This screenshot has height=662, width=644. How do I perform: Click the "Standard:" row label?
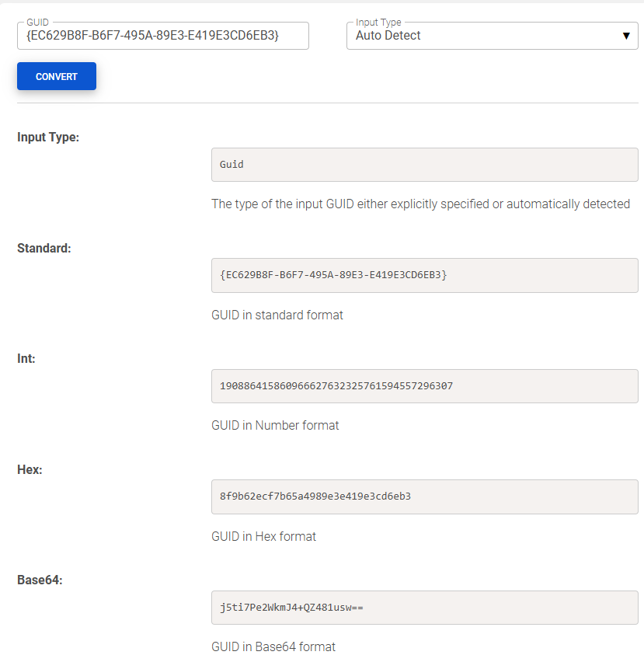pos(44,249)
